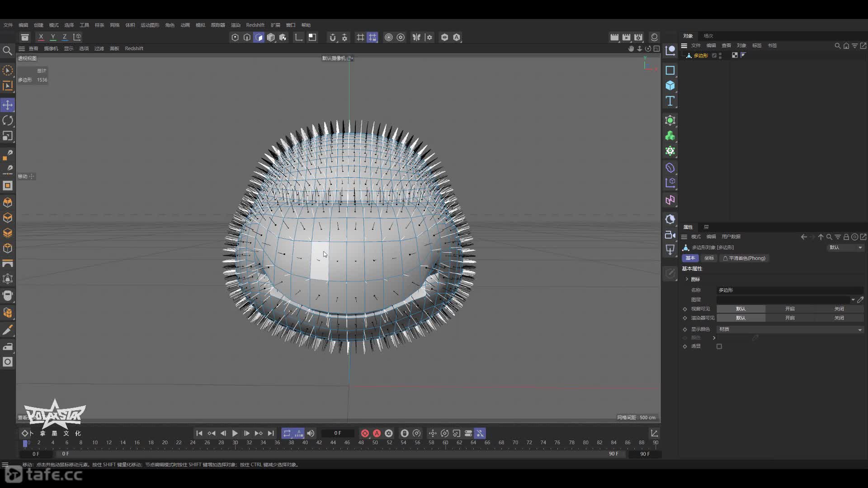Open the 默认 mode dropdown in attributes
868x488 pixels.
click(x=845, y=248)
